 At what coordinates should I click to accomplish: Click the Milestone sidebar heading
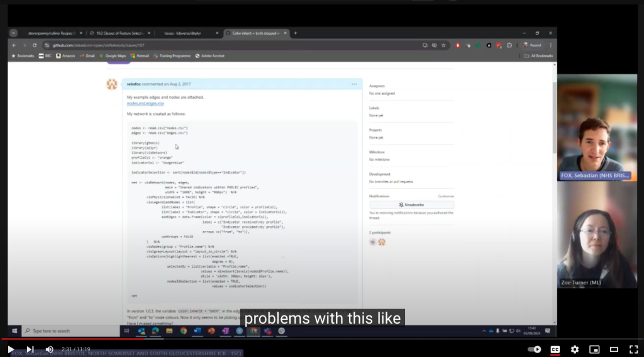(x=377, y=152)
